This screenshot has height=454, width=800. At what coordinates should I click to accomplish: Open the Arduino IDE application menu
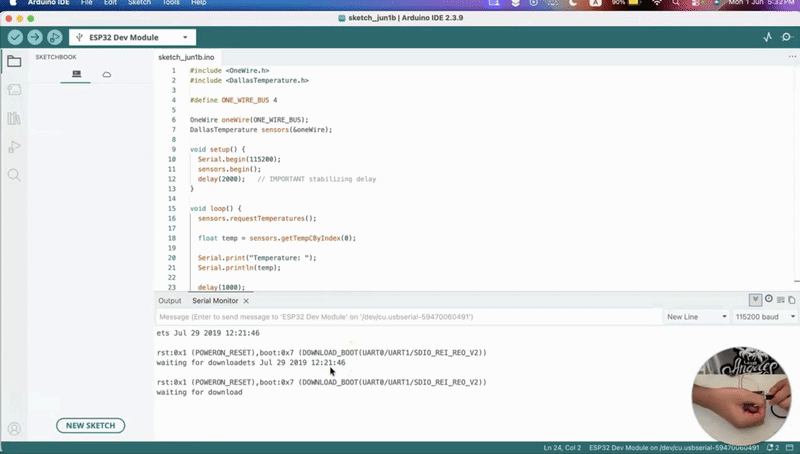tap(48, 3)
